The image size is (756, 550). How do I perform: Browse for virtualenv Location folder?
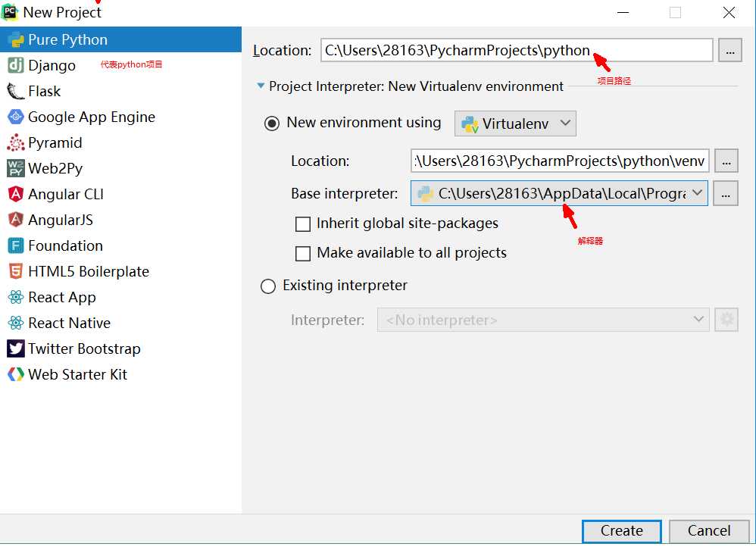pos(726,161)
